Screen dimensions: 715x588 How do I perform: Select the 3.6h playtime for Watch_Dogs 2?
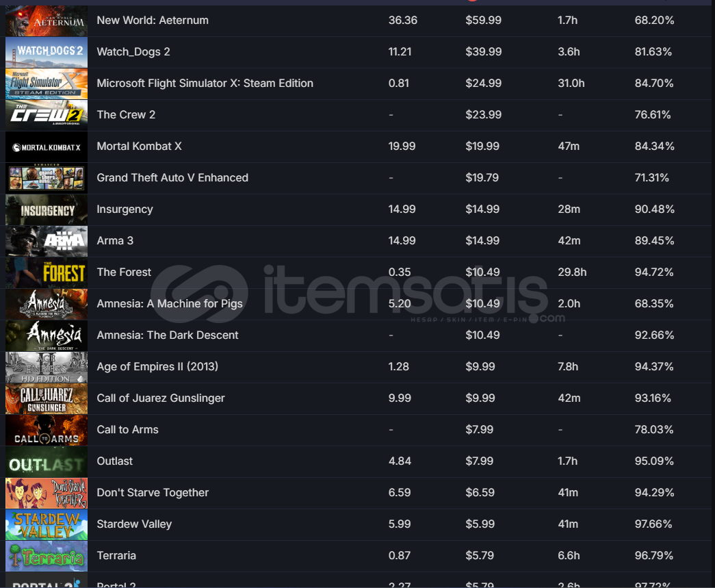[x=569, y=51]
